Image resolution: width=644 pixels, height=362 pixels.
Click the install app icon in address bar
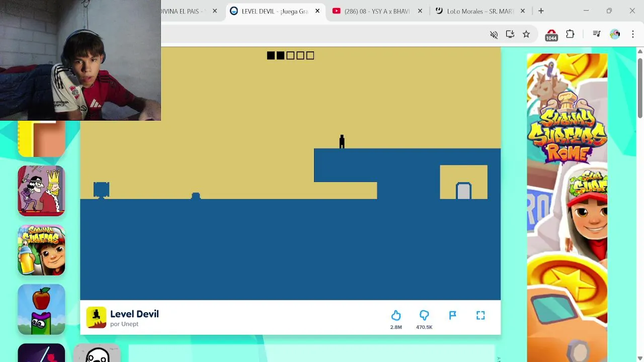click(x=510, y=34)
